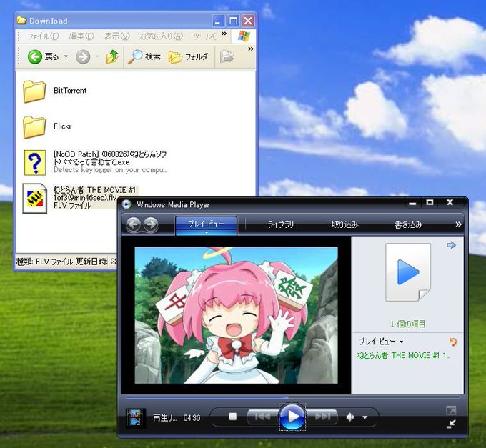The width and height of the screenshot is (486, 448).
Task: Toggle the Folders (フォルダ) pane
Action: [x=188, y=56]
